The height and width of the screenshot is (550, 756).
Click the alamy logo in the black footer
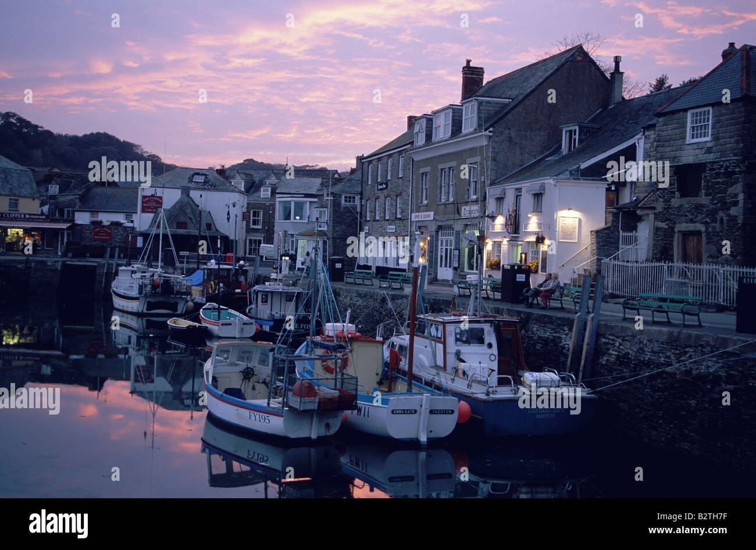point(58,523)
